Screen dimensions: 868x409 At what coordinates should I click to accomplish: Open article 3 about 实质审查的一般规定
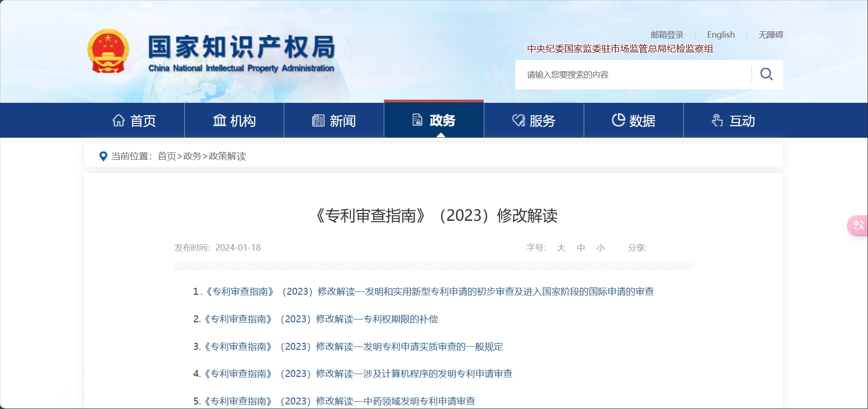point(353,347)
